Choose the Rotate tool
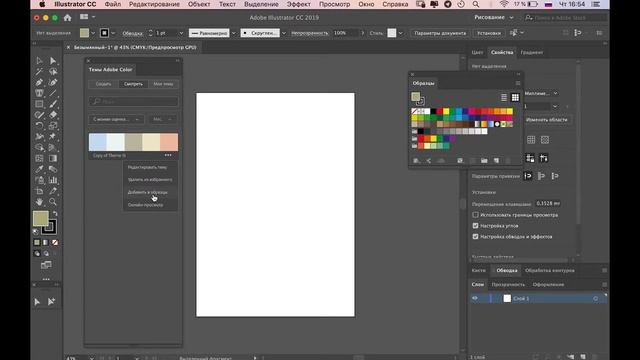This screenshot has width=640, height=360. coord(39,126)
